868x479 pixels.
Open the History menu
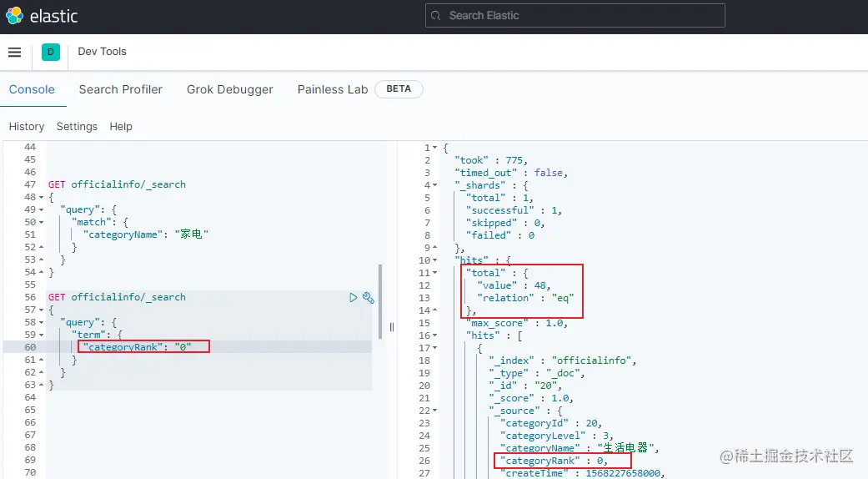27,127
